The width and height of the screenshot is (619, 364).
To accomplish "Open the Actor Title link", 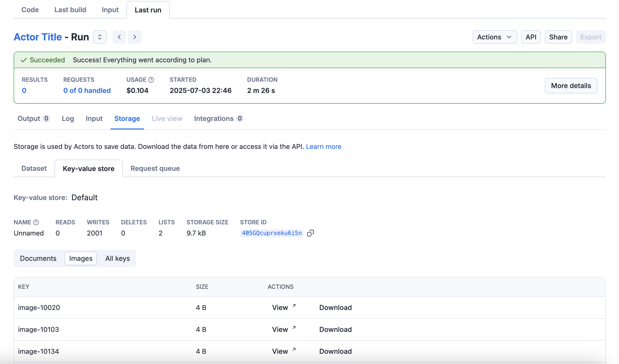I will coord(37,37).
